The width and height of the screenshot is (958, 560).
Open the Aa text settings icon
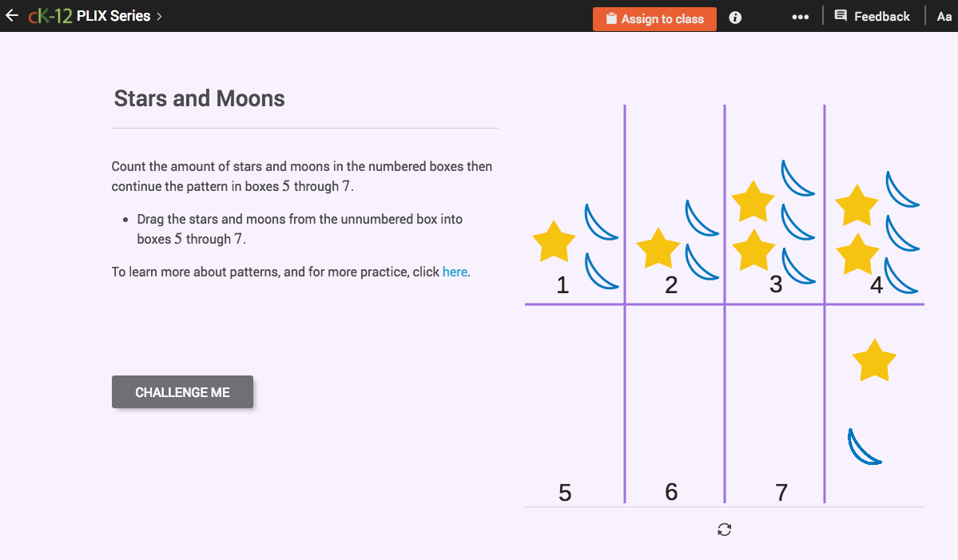pos(944,16)
